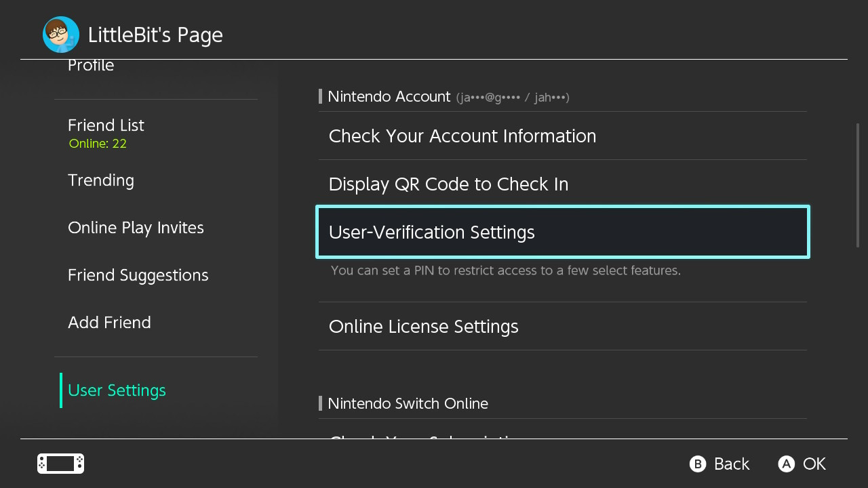Click the Nintendo Switch Online section heading
868x488 pixels.
pos(408,403)
